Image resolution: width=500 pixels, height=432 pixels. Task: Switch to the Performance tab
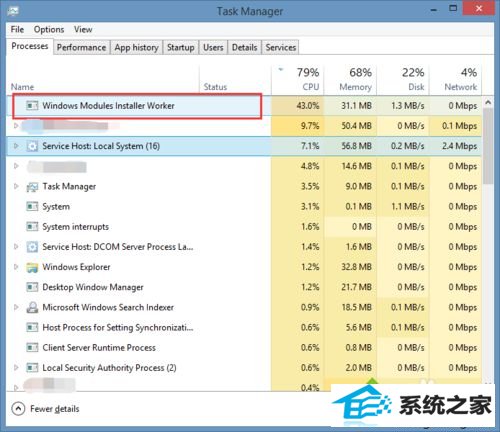tap(81, 47)
